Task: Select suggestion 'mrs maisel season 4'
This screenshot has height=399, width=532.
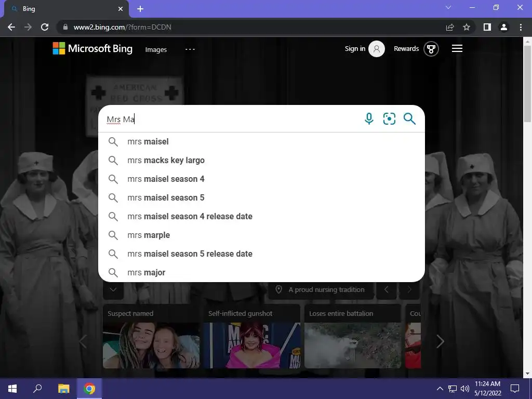Action: click(261, 179)
